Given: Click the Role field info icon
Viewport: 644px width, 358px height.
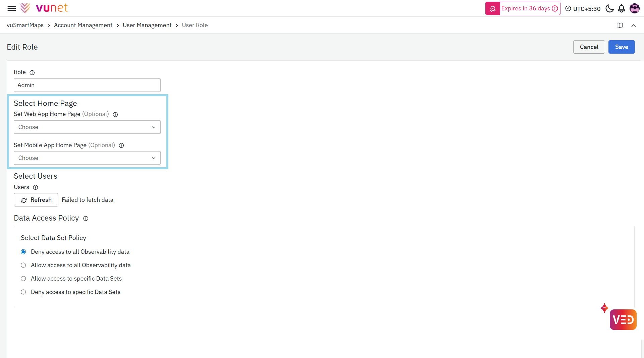Looking at the screenshot, I should click(32, 72).
